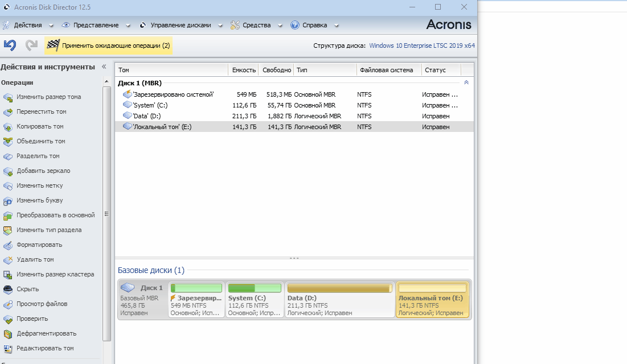Sort volumes by the Емкость column header
Viewport: 627px width, 364px height.
point(244,70)
